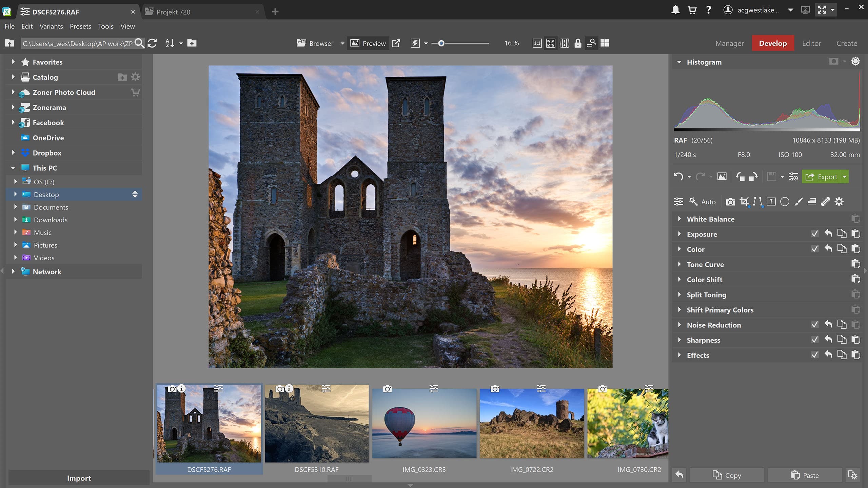This screenshot has height=488, width=868.
Task: Click the healing/clone tool icon
Action: [x=825, y=201]
